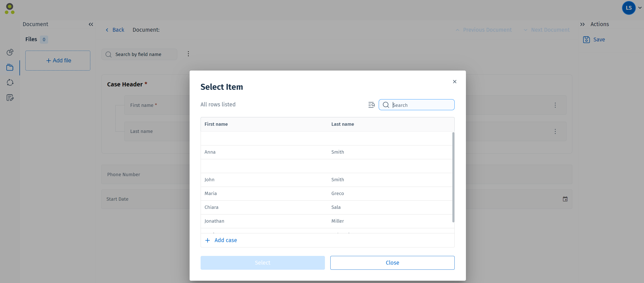Click the table's vertical scrollbar
The width and height of the screenshot is (644, 283).
[x=453, y=177]
